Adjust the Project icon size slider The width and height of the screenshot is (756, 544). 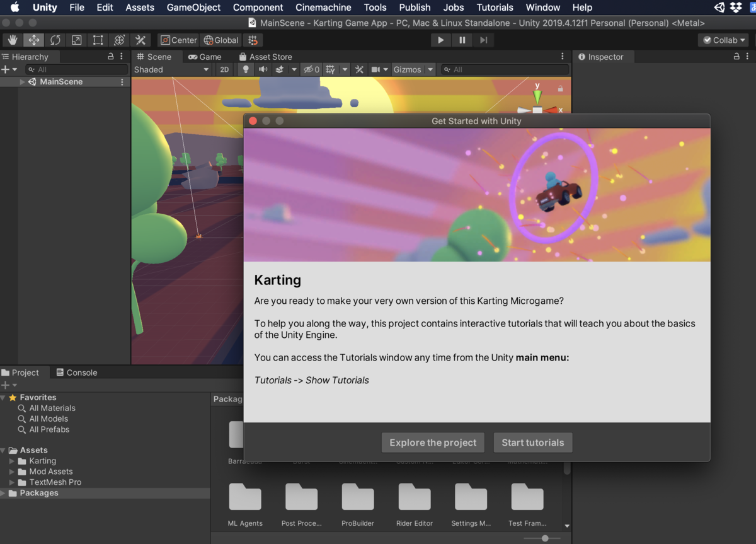point(544,538)
